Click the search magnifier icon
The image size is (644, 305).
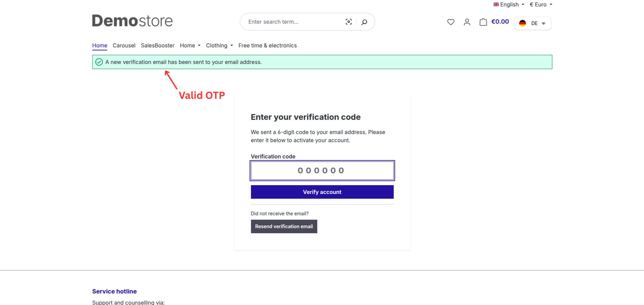[364, 22]
